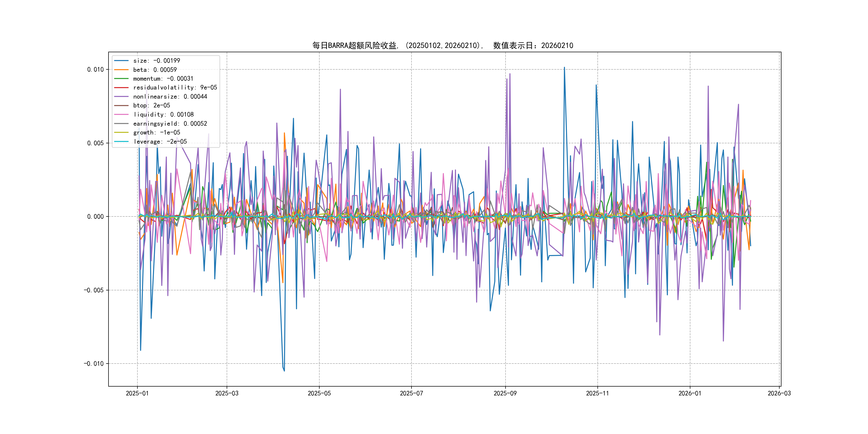
Task: Click the -0.005 y-axis tick label
Action: [x=94, y=290]
